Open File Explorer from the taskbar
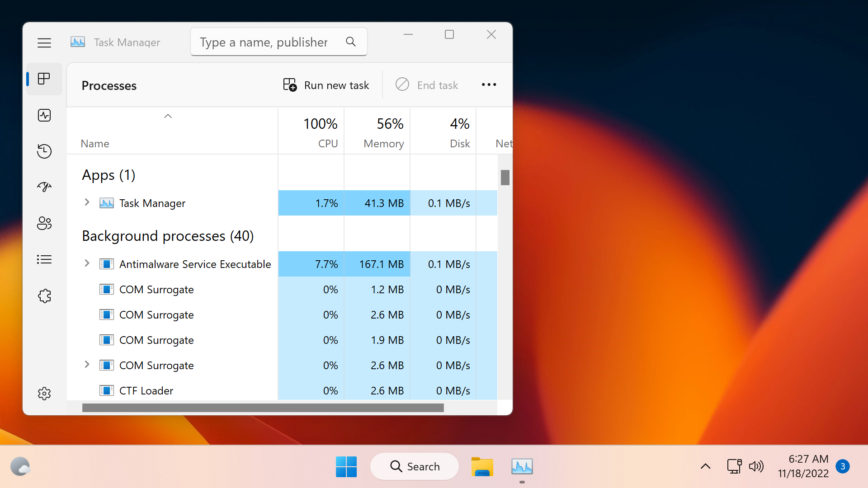 click(x=482, y=466)
